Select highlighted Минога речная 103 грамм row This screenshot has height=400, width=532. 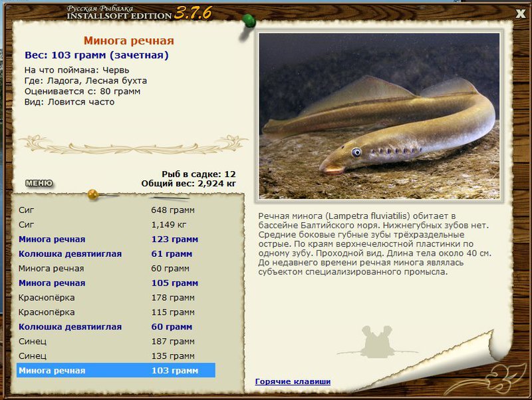click(x=116, y=371)
